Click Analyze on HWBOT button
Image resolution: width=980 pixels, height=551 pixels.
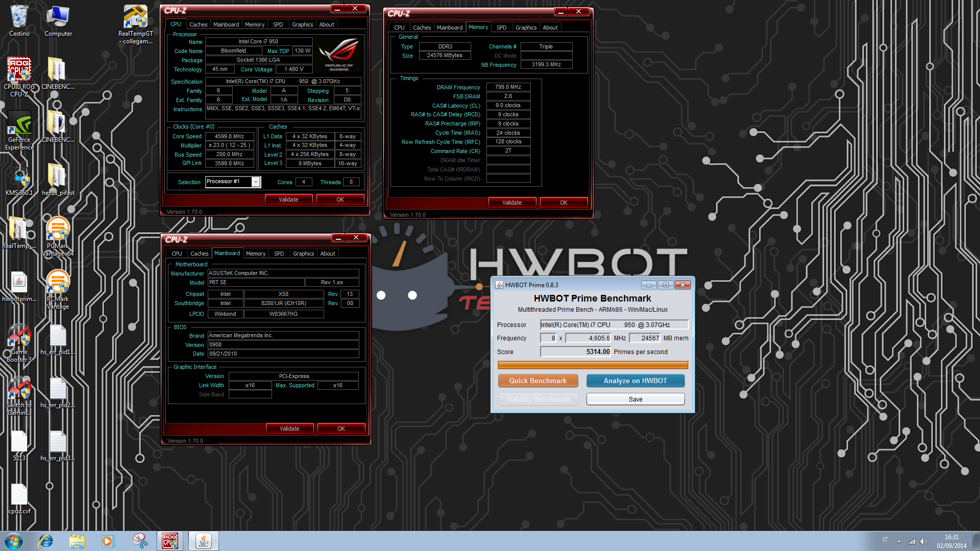click(x=635, y=381)
